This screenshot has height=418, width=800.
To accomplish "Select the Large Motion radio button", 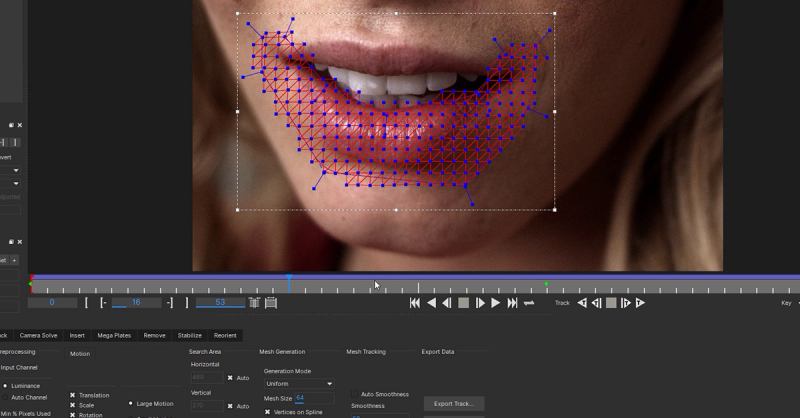I will 131,404.
